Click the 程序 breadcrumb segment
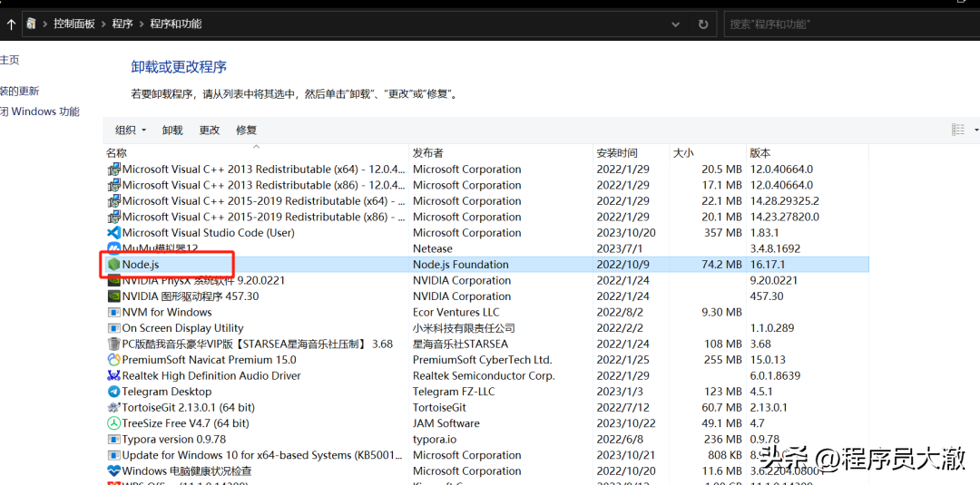Viewport: 980px width, 485px height. pyautogui.click(x=122, y=24)
